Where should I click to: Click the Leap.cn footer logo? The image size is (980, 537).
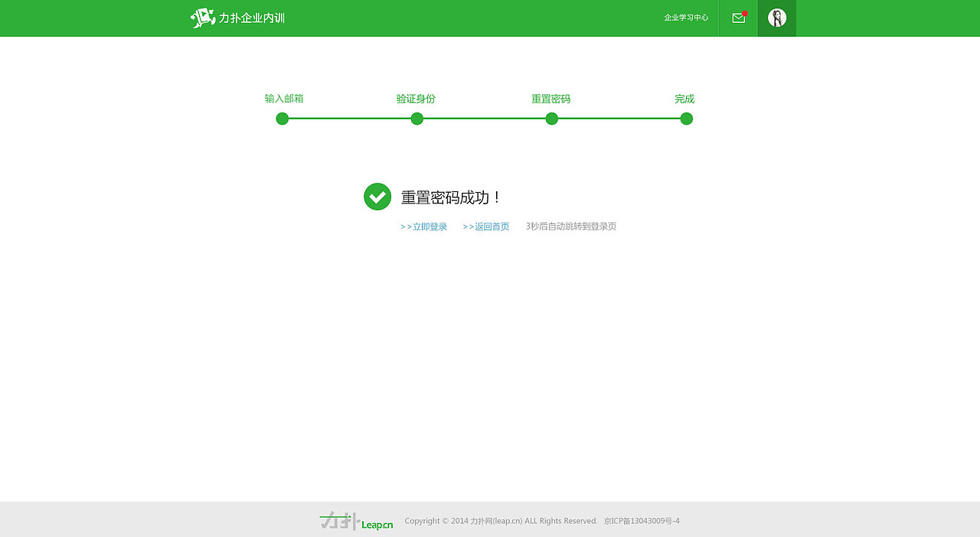pyautogui.click(x=357, y=521)
